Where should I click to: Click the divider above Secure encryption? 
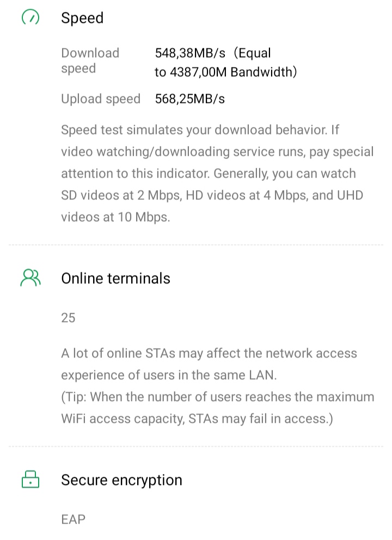click(x=196, y=446)
